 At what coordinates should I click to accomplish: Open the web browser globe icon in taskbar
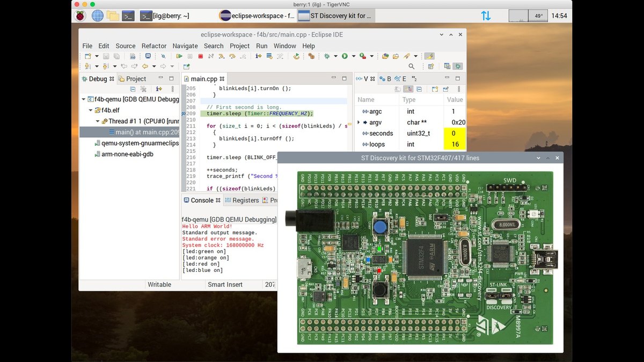pyautogui.click(x=97, y=16)
